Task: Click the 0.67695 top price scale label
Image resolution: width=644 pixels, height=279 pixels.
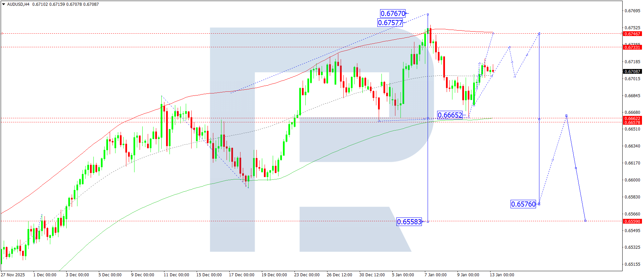Action: [632, 11]
